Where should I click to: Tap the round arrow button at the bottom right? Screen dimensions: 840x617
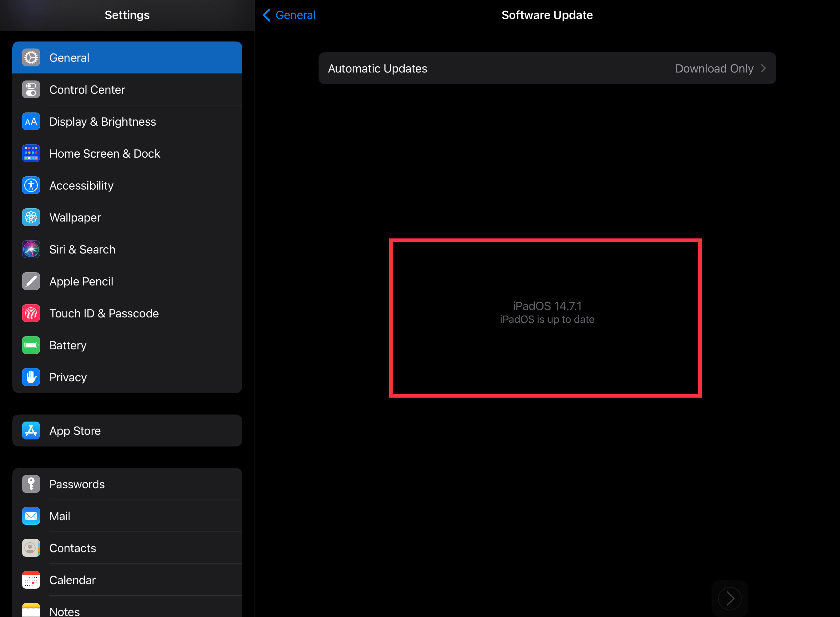[x=730, y=598]
